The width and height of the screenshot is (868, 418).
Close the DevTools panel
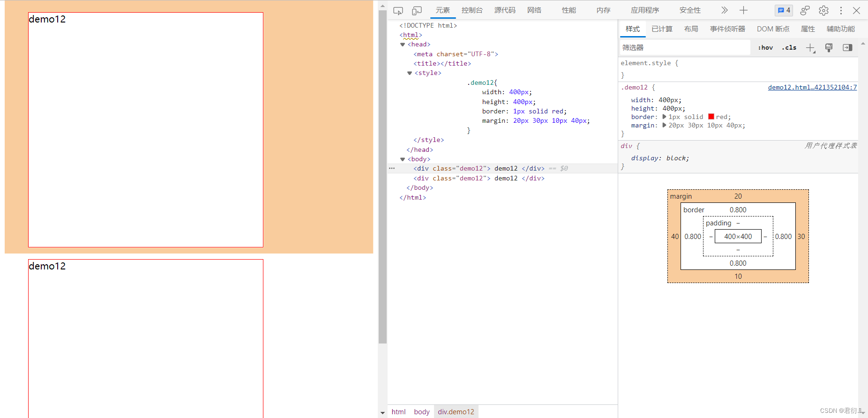(x=857, y=10)
